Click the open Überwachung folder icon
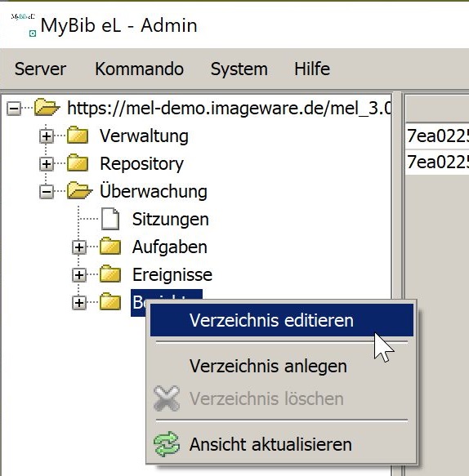 (x=79, y=190)
